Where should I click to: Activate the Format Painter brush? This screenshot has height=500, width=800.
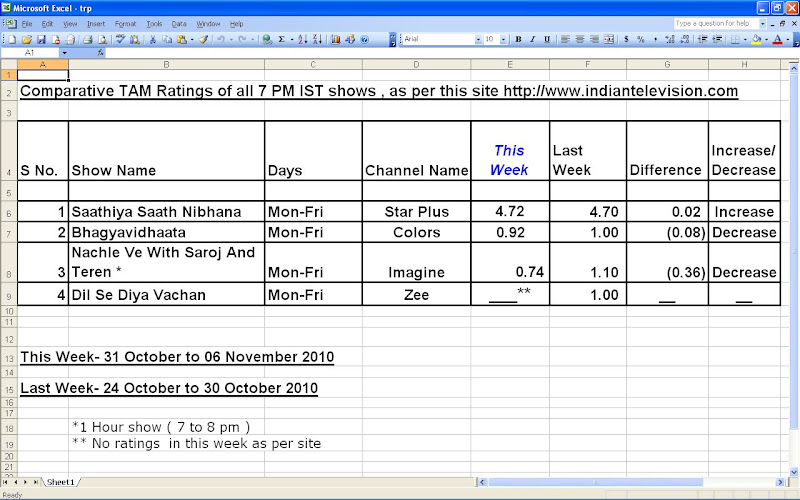tap(203, 39)
